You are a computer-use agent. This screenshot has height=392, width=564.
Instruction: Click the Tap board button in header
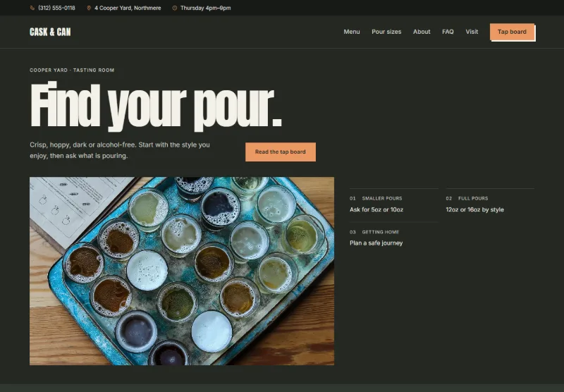click(513, 32)
